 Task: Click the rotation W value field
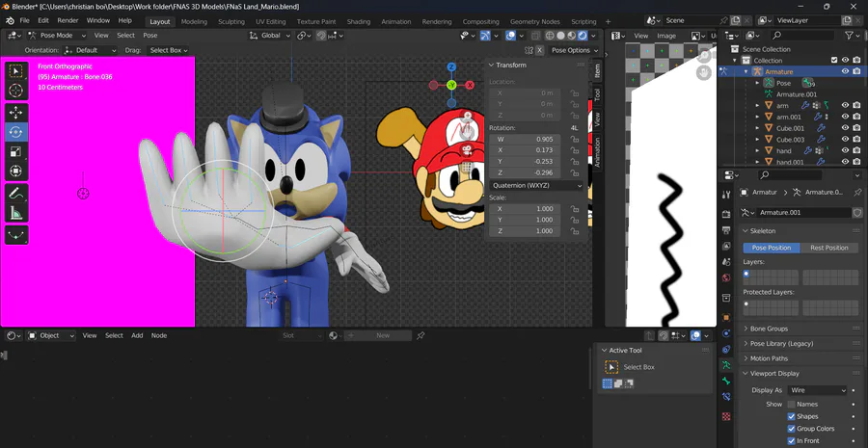[525, 140]
